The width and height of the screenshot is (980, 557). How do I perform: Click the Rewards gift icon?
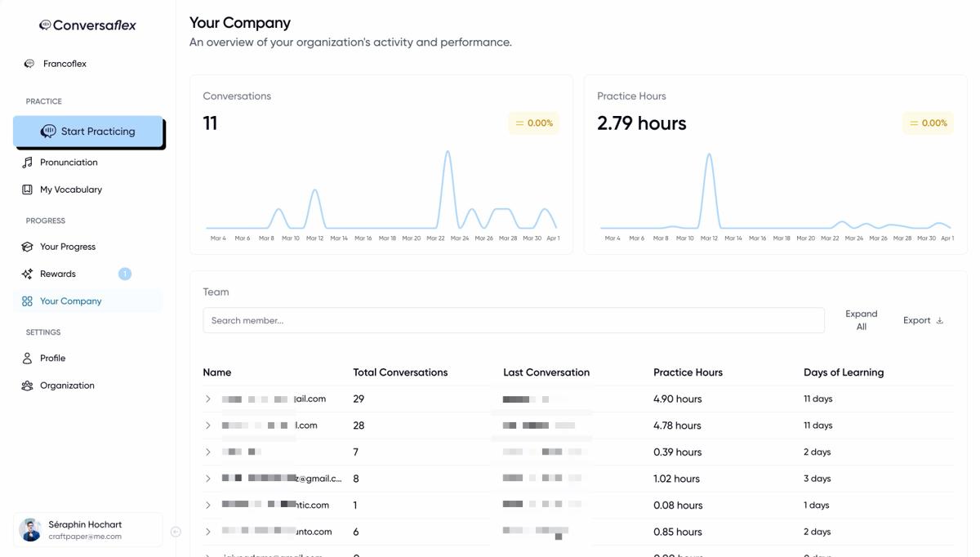coord(29,274)
